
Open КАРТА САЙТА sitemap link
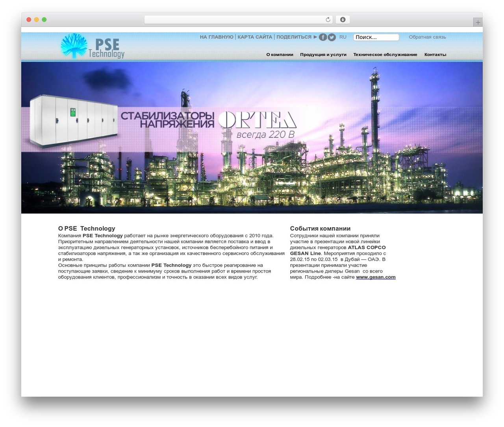(255, 37)
